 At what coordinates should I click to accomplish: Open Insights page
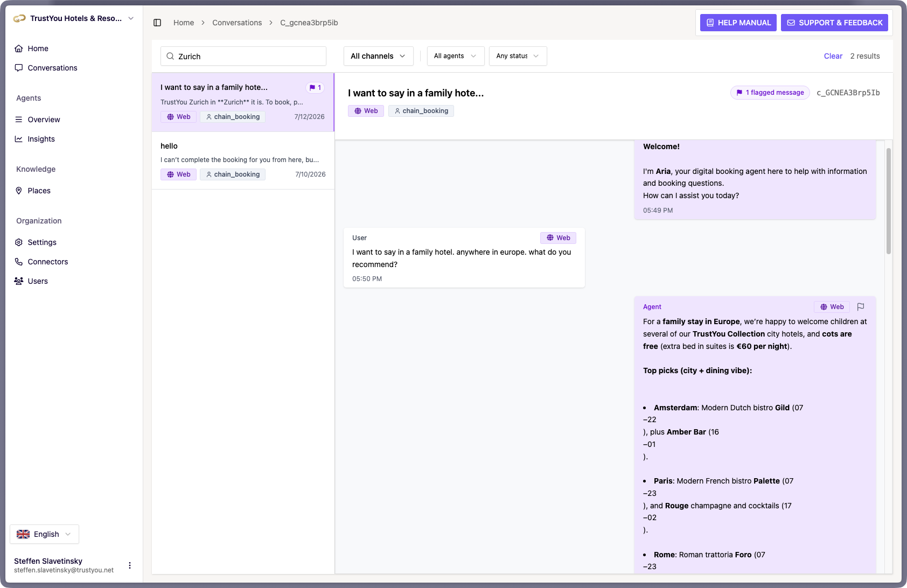point(41,139)
